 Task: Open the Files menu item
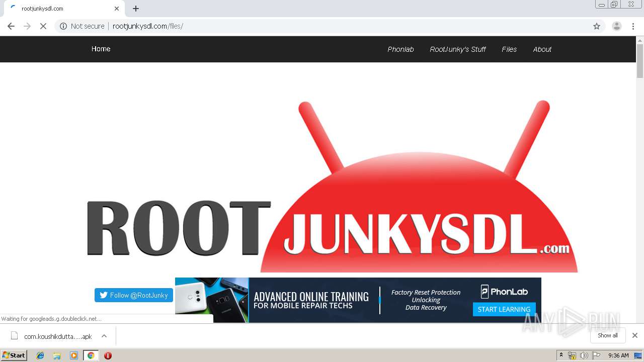509,49
